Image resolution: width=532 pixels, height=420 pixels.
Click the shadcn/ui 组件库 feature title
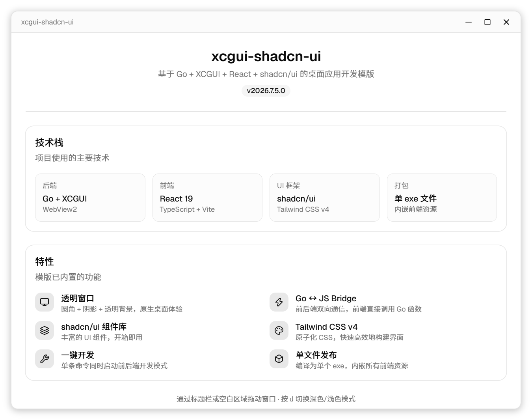click(94, 327)
